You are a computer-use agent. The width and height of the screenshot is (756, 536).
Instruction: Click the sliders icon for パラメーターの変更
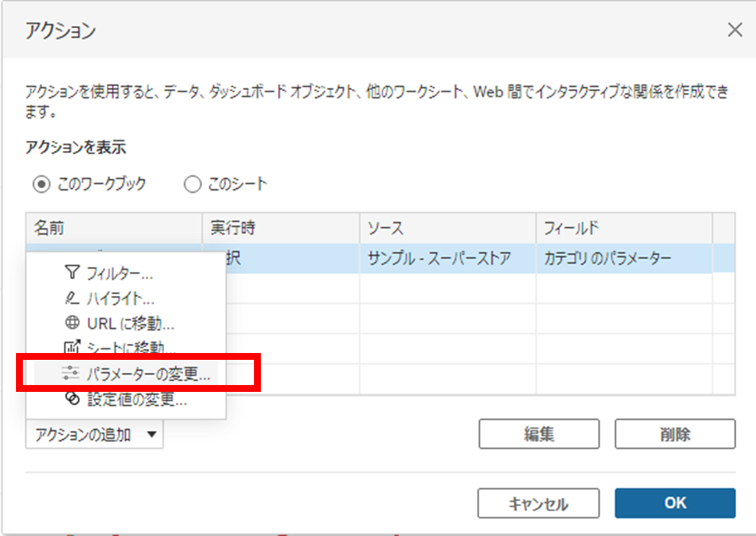coord(72,374)
